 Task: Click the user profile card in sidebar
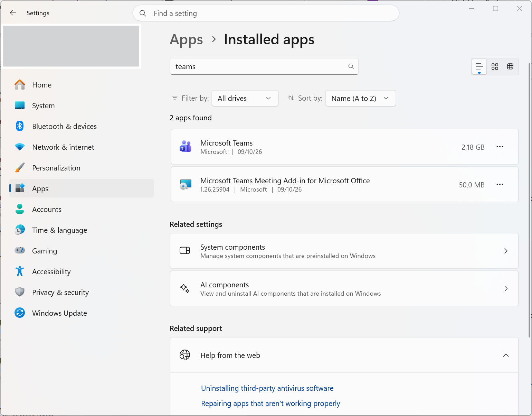click(x=71, y=46)
